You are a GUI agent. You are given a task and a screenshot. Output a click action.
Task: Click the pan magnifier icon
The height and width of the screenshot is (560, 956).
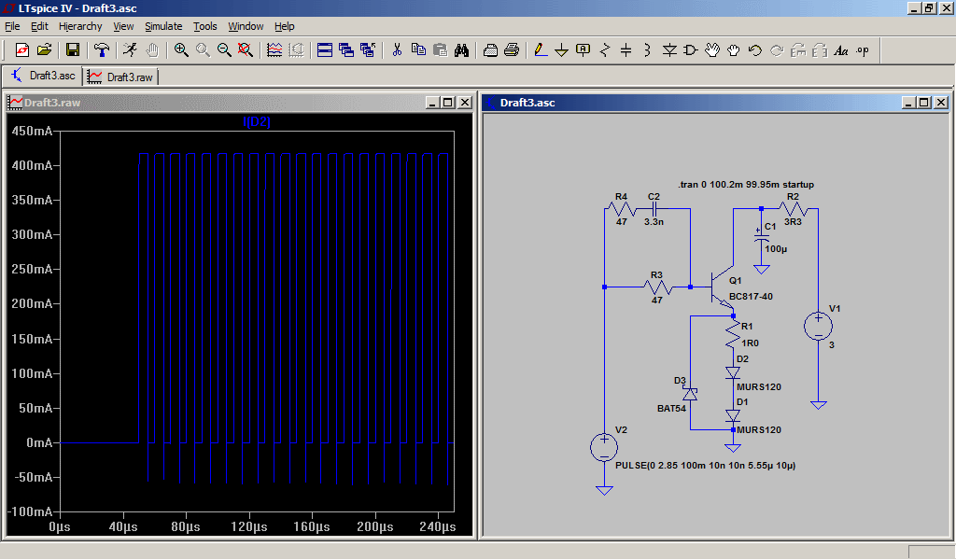pos(203,50)
